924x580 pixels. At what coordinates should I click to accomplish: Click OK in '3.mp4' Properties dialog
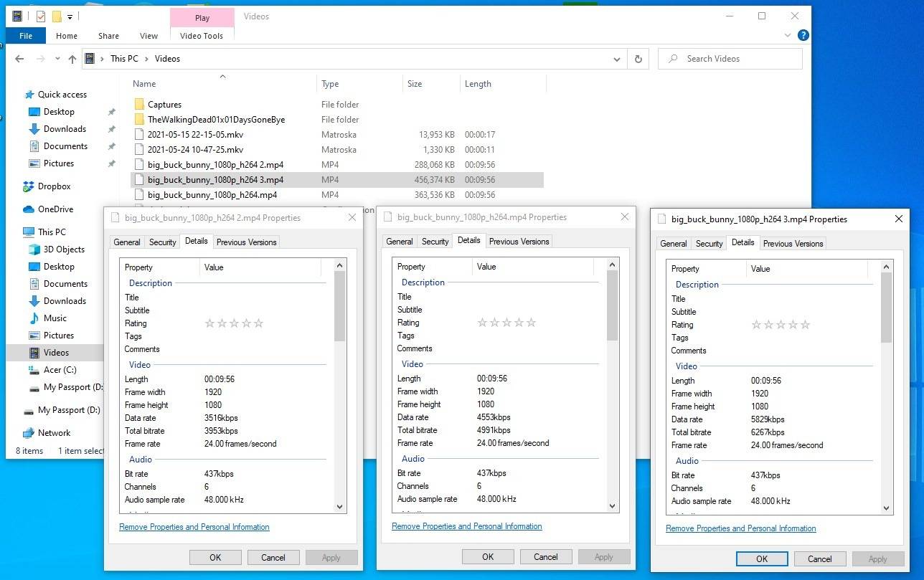tap(762, 559)
